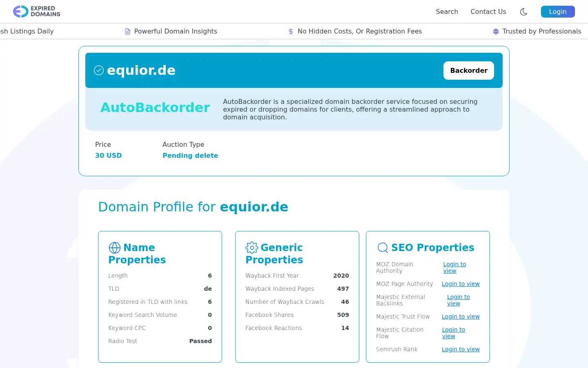The height and width of the screenshot is (368, 588).
Task: Click the Login button
Action: [x=558, y=11]
